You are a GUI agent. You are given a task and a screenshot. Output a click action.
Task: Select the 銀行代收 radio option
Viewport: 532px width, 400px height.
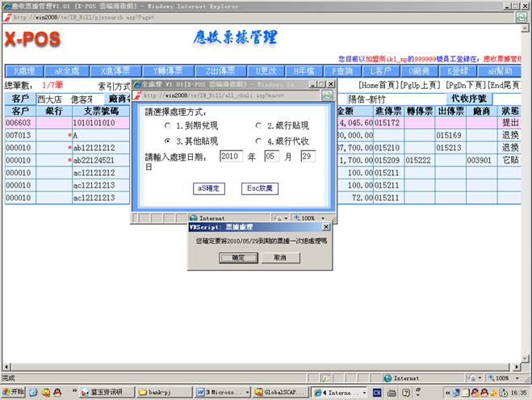(x=260, y=141)
